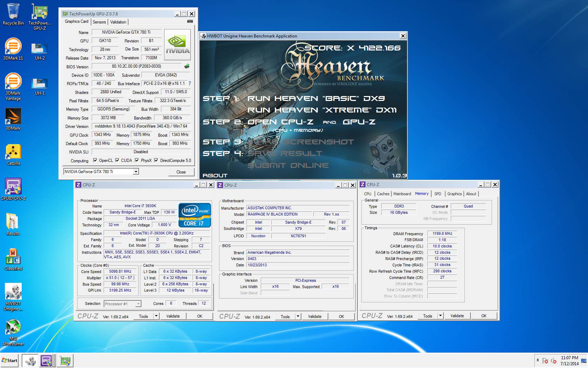Click HWBOT Unigine taskbar button
The image size is (588, 368).
click(x=30, y=361)
